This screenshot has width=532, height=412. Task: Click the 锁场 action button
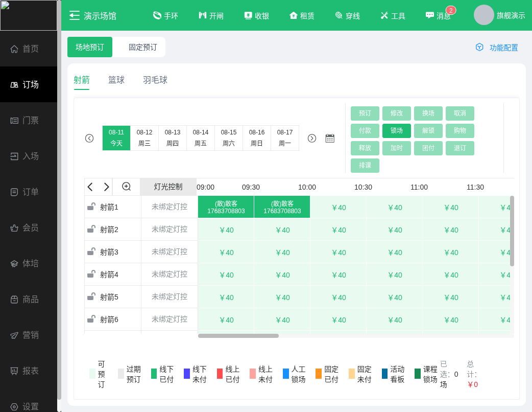tap(396, 131)
